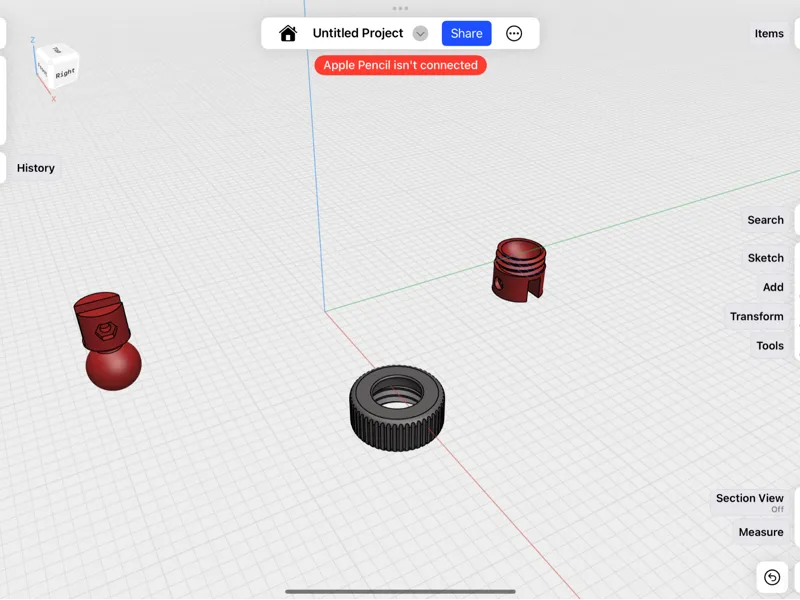The image size is (800, 600).
Task: Select the Untitled Project title
Action: coord(358,33)
